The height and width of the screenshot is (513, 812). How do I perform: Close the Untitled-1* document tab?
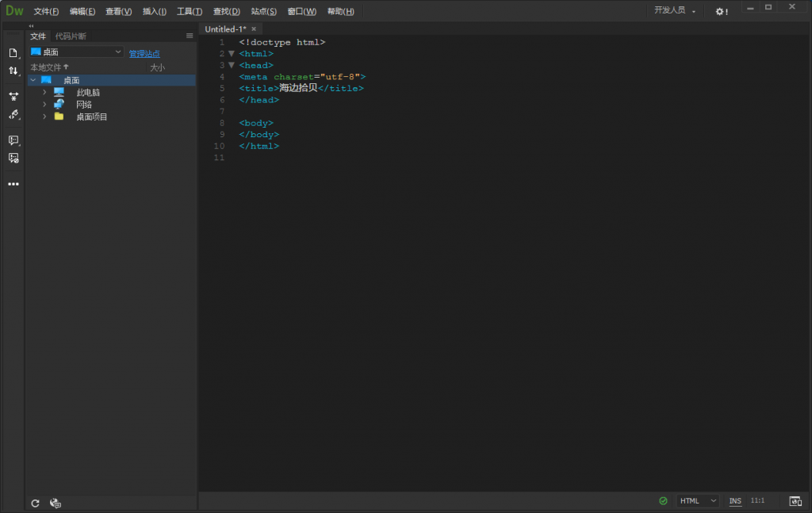click(254, 29)
